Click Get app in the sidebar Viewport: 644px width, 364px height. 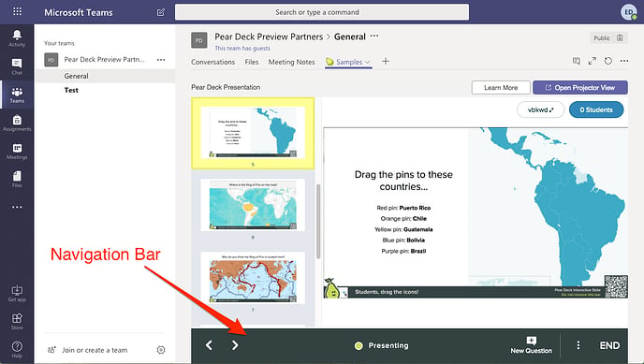17,294
